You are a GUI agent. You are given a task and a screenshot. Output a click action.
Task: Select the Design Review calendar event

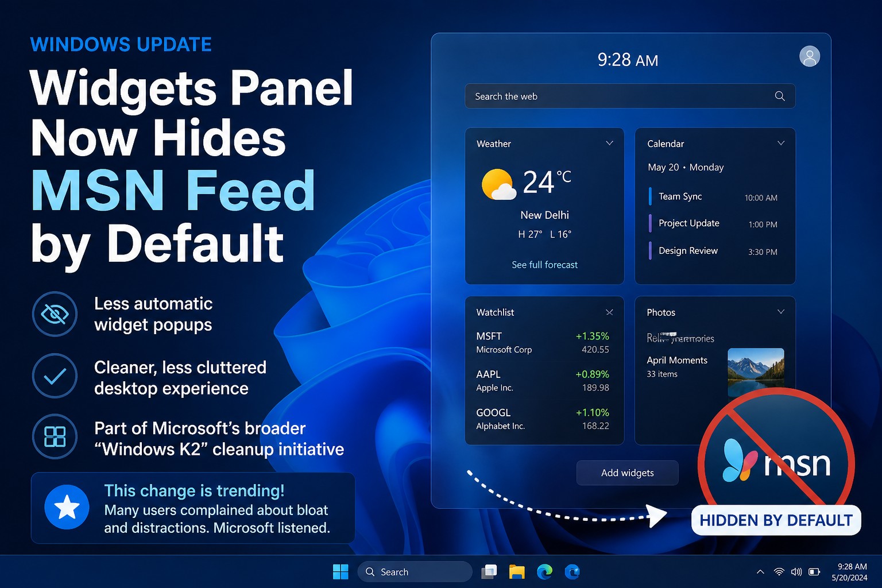tap(713, 251)
